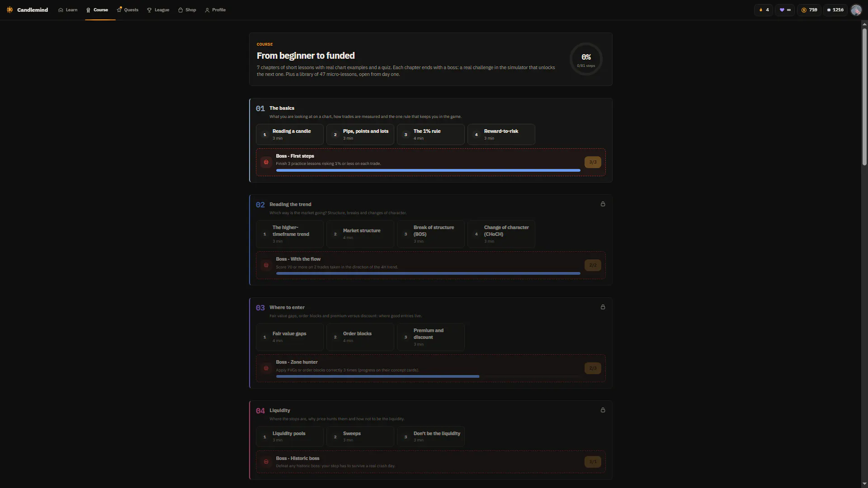868x488 pixels.
Task: Click the Zone hunter 2/3 badge
Action: (593, 368)
